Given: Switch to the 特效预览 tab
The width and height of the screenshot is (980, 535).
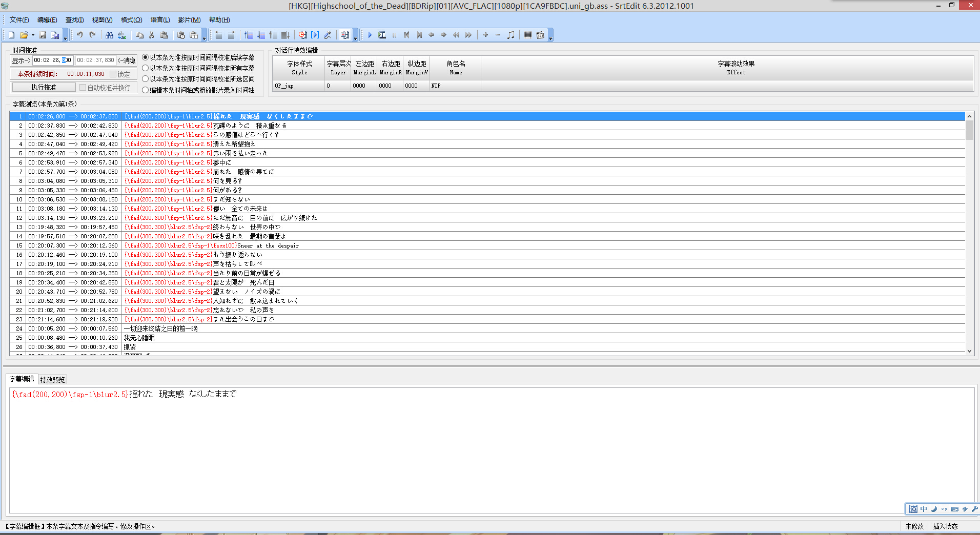Looking at the screenshot, I should [53, 379].
